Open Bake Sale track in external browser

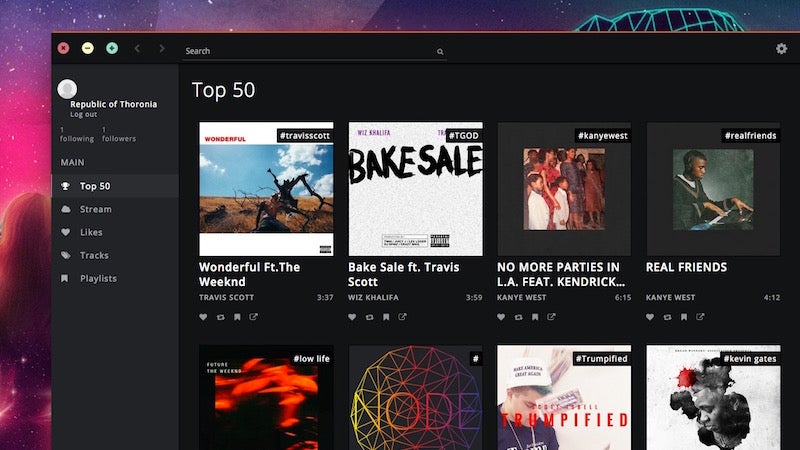403,317
